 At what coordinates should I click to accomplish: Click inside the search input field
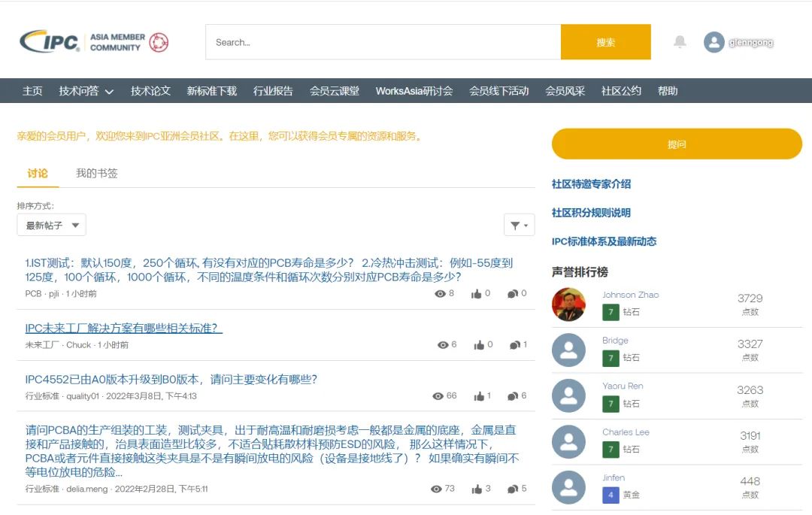[x=376, y=42]
